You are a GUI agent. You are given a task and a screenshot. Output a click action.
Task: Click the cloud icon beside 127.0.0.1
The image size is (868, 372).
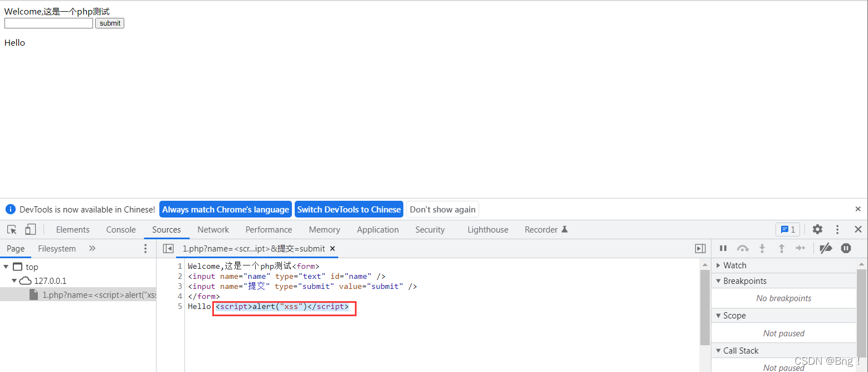coord(26,281)
